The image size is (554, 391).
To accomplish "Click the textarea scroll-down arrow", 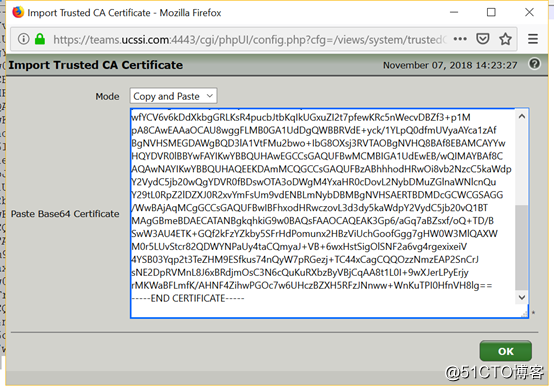I will (522, 297).
